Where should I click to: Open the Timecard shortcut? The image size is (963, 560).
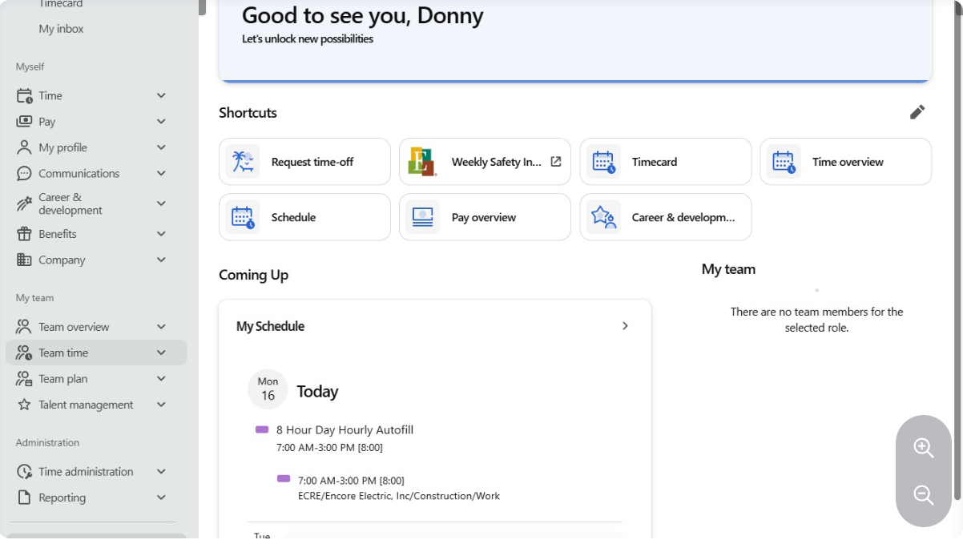pos(666,162)
